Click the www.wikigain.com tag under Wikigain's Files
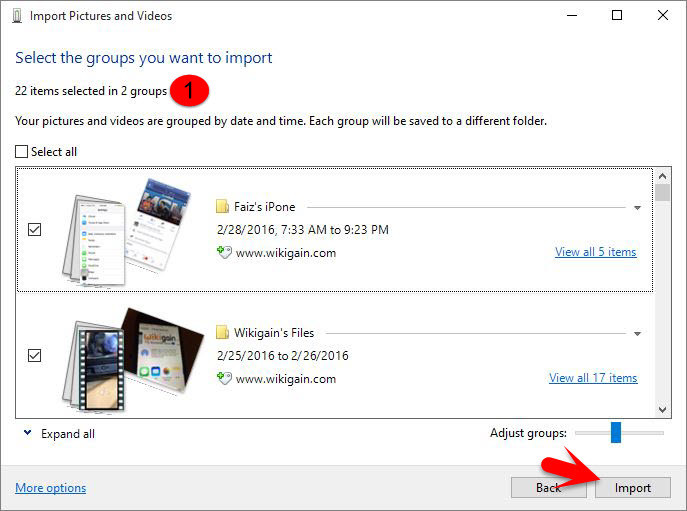 tap(286, 379)
